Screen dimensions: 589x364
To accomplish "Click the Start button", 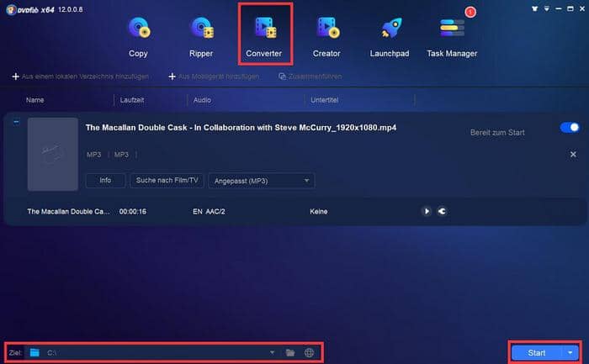I will tap(537, 352).
